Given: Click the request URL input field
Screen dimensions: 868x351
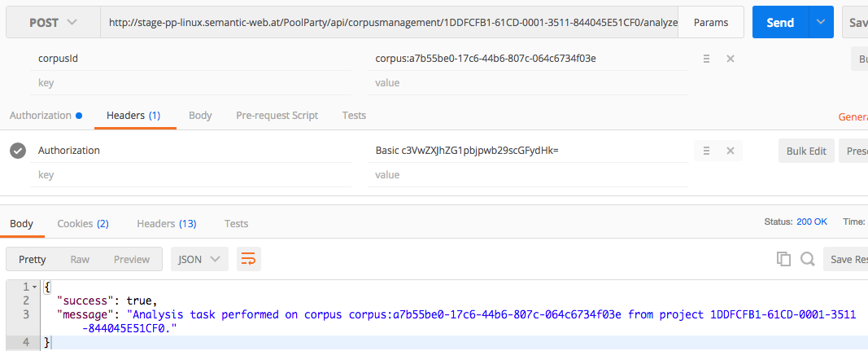Looking at the screenshot, I should (x=390, y=23).
